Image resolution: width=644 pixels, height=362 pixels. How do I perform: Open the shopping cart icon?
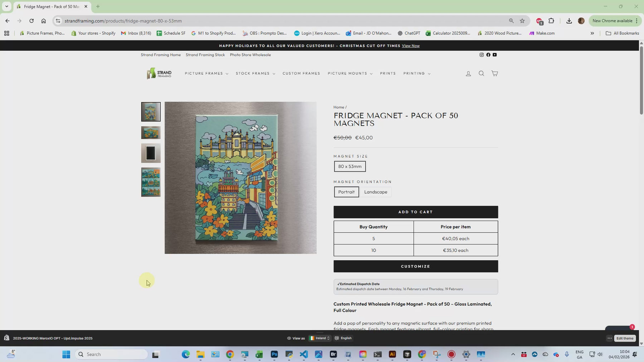[494, 73]
